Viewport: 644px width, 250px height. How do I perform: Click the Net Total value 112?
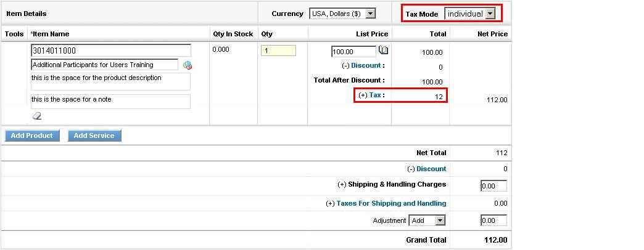pyautogui.click(x=502, y=153)
